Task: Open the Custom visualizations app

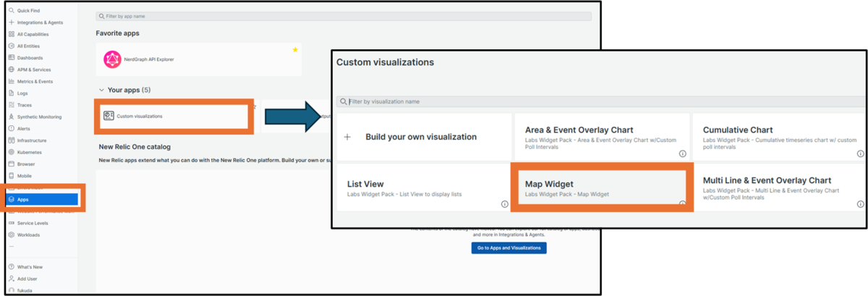Action: (x=174, y=116)
